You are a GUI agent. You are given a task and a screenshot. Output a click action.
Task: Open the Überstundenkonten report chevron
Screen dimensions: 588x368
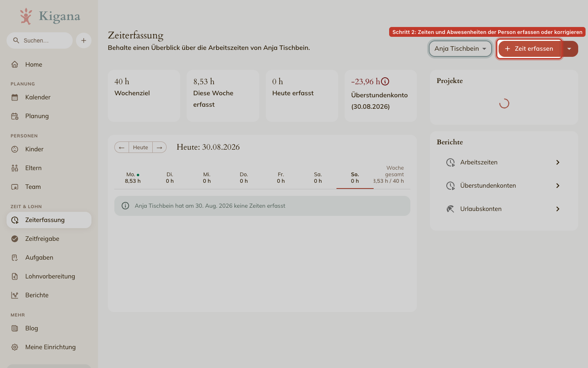pos(558,186)
